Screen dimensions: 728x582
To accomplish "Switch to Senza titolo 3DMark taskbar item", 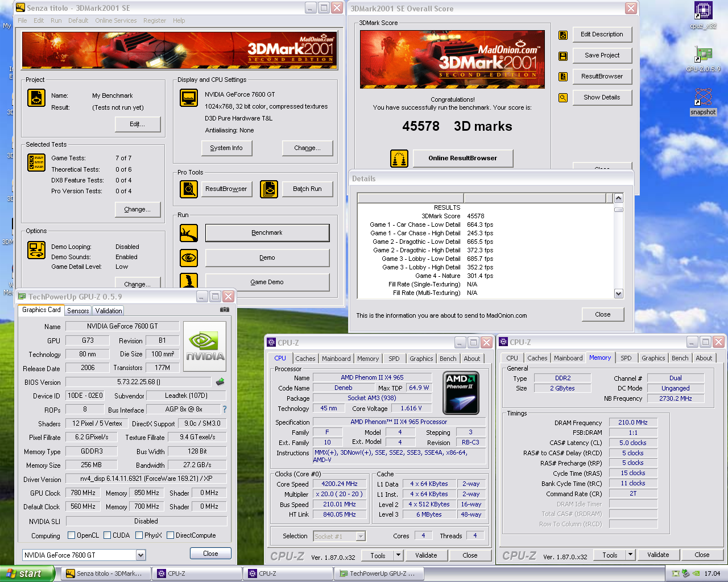I will (106, 573).
